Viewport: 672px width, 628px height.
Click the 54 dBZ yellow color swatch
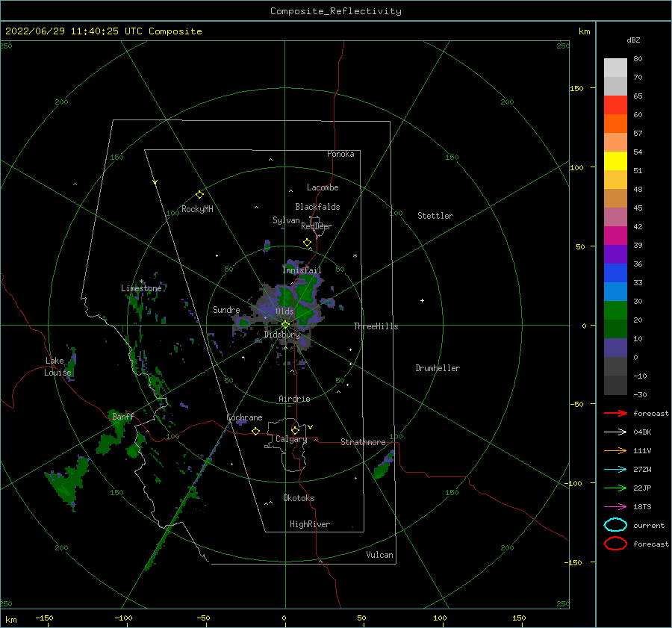pyautogui.click(x=615, y=161)
